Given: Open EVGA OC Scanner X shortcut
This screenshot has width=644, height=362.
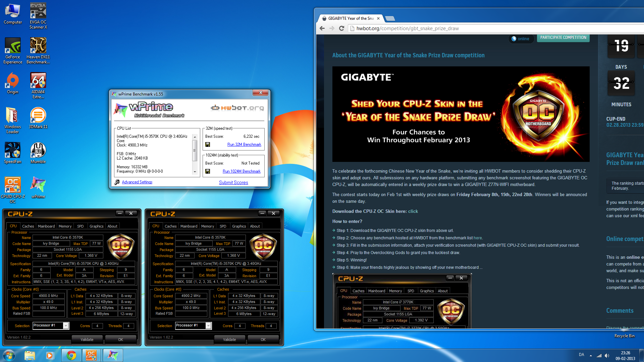Looking at the screenshot, I should tap(38, 16).
